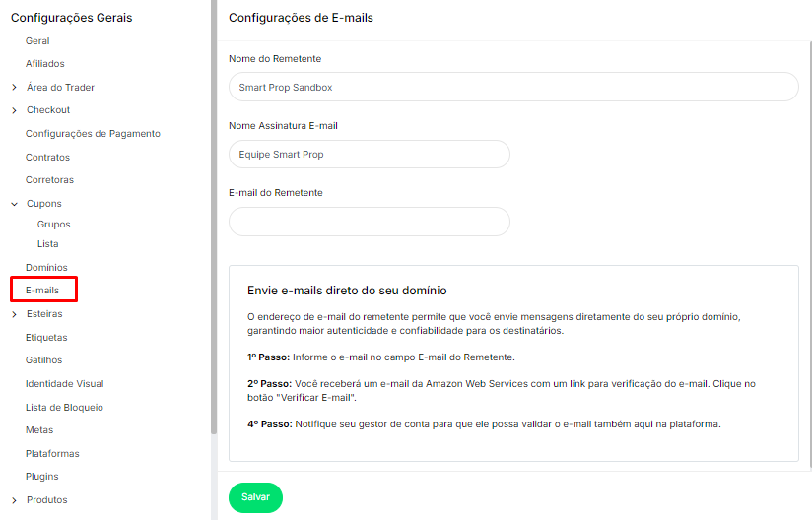
Task: Navigate to Domínios settings
Action: click(x=46, y=268)
